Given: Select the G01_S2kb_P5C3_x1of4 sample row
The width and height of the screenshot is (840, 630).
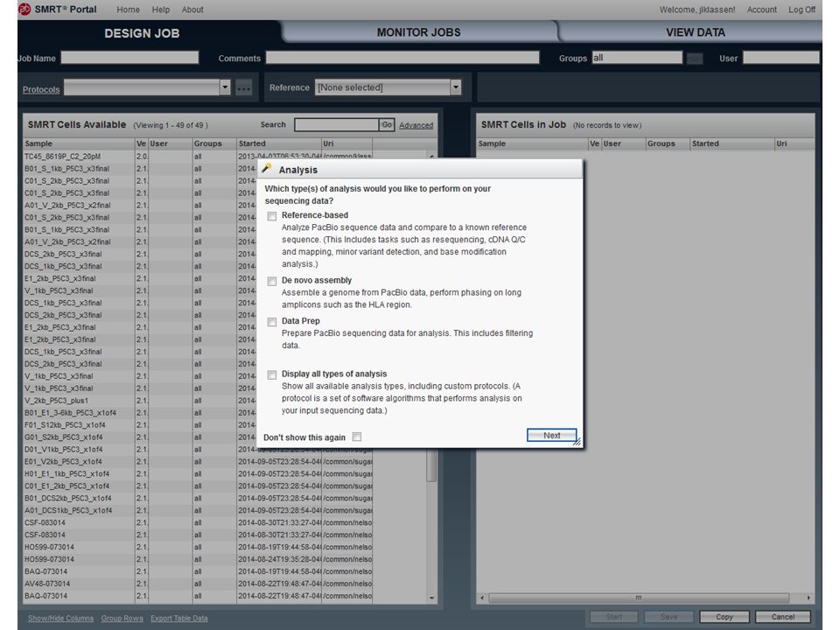Looking at the screenshot, I should click(x=139, y=437).
